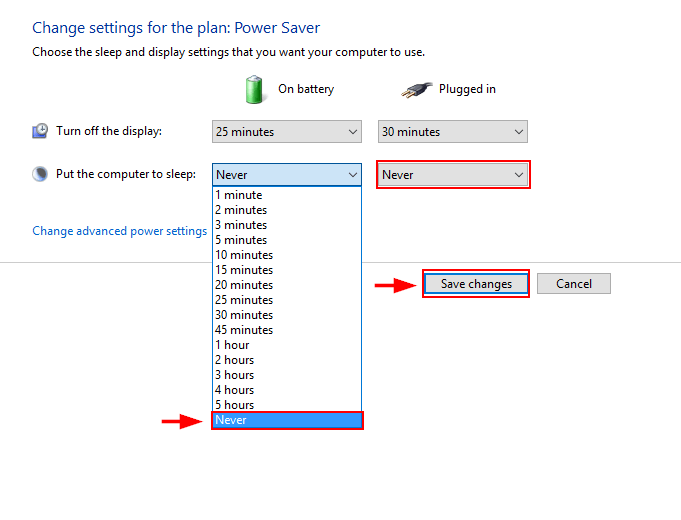This screenshot has height=520, width=681.
Task: Pick 5 hours in sleep list
Action: click(287, 405)
